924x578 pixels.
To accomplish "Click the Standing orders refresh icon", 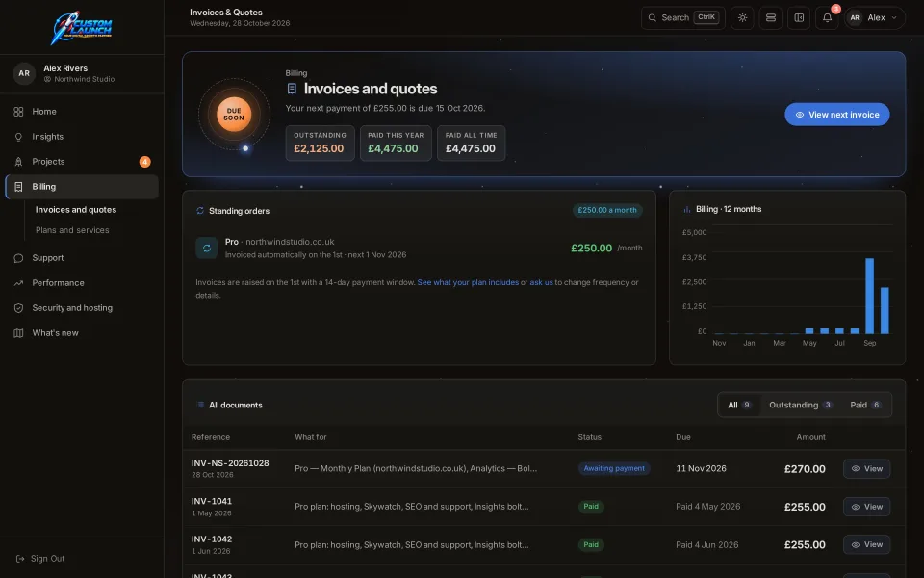I will click(200, 211).
